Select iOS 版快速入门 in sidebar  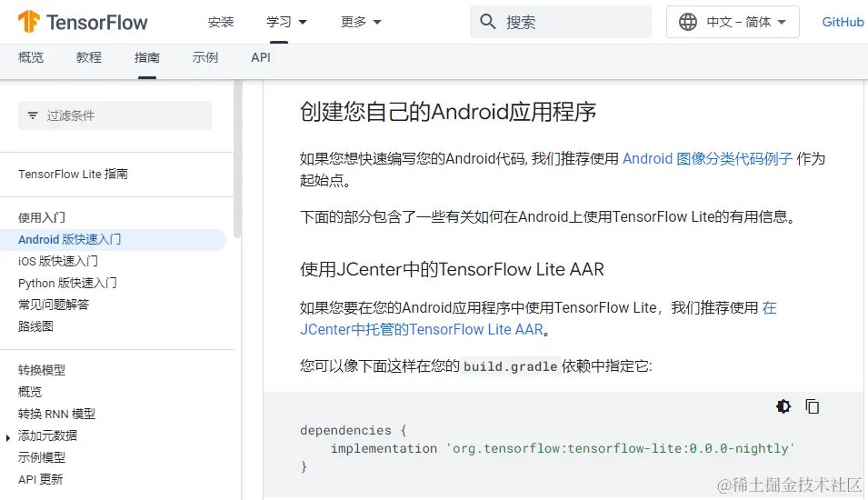point(58,261)
